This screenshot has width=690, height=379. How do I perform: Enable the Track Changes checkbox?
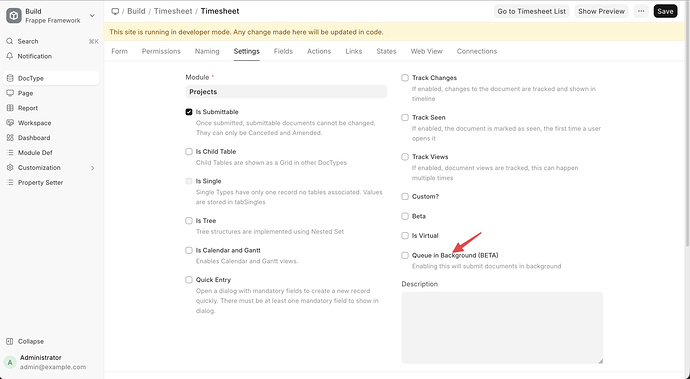point(405,77)
